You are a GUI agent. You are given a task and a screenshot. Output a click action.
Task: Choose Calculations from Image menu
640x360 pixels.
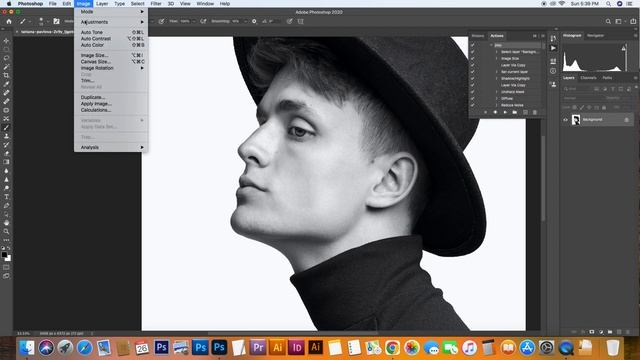pos(111,110)
